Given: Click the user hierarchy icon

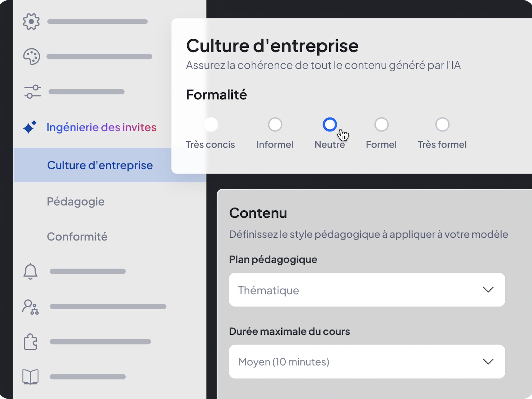Looking at the screenshot, I should coord(31,307).
